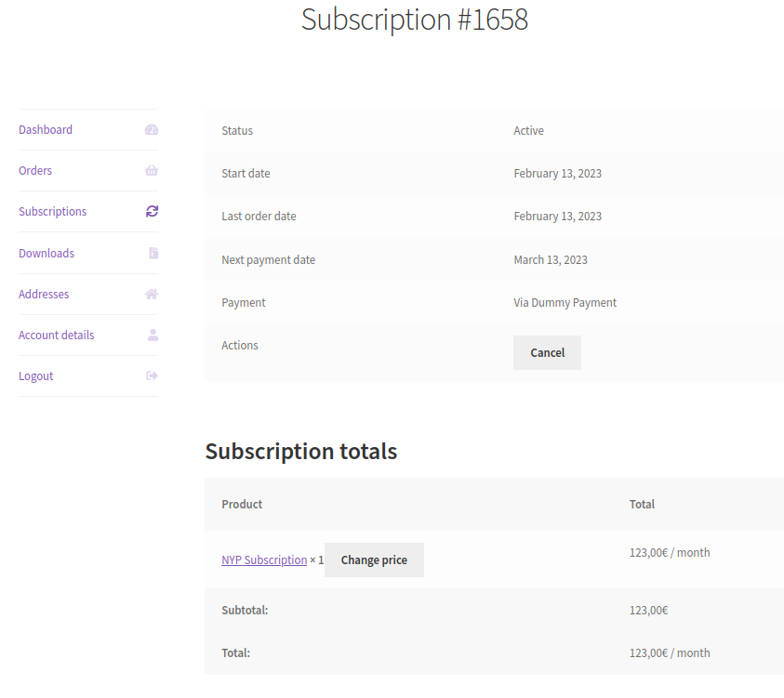Image resolution: width=784 pixels, height=698 pixels.
Task: View saved Addresses
Action: tap(44, 294)
